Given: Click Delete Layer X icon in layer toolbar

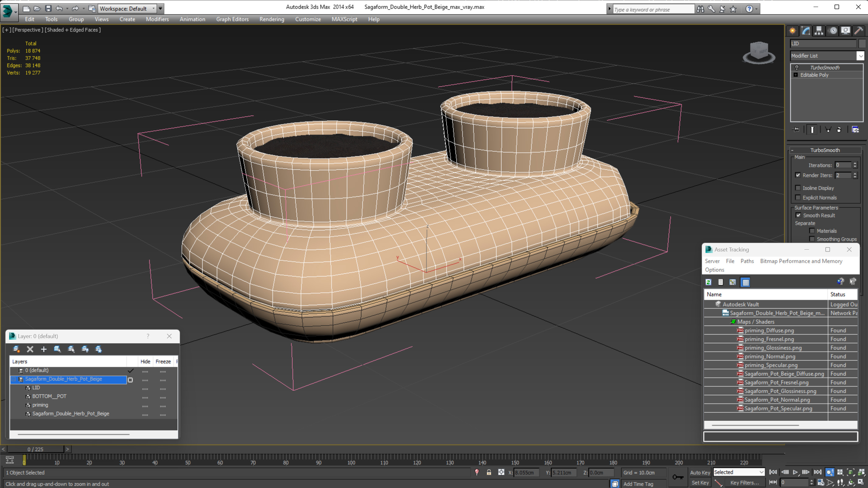Looking at the screenshot, I should 30,349.
